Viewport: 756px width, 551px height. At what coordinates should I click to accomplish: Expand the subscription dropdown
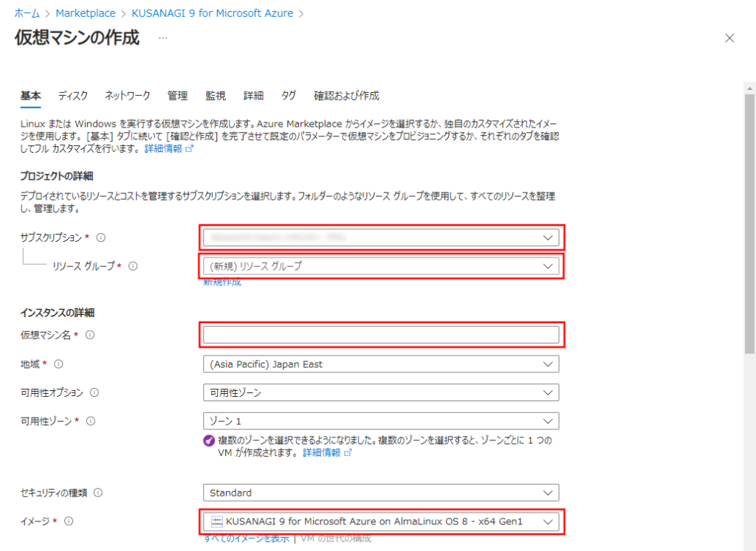coord(381,238)
